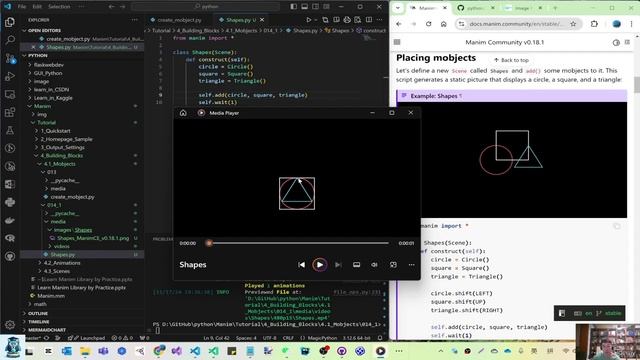Toggle VS Code secondary side bar layout button

coord(316,7)
